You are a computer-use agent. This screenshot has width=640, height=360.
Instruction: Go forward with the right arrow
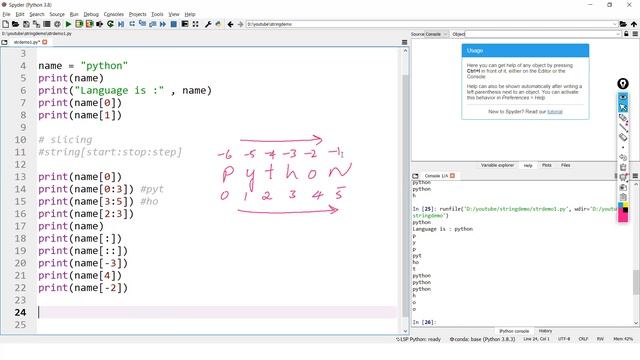coord(240,24)
